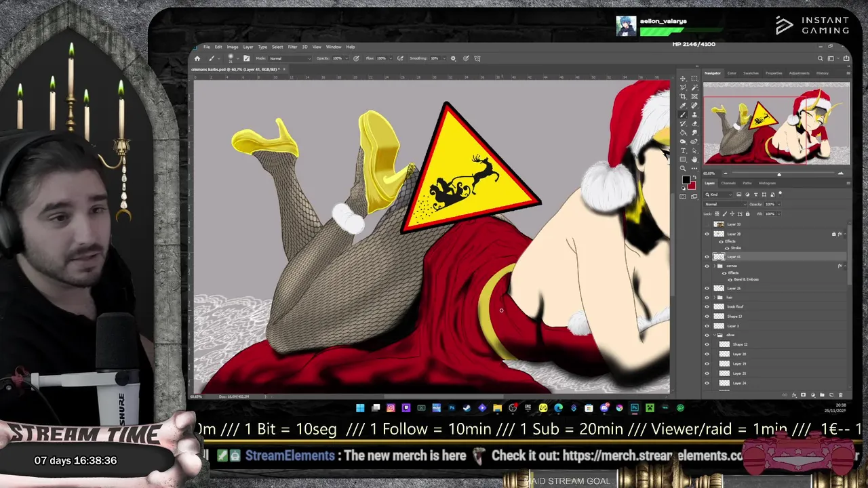The width and height of the screenshot is (868, 488).
Task: Select the Rectangle shape tool
Action: click(683, 159)
